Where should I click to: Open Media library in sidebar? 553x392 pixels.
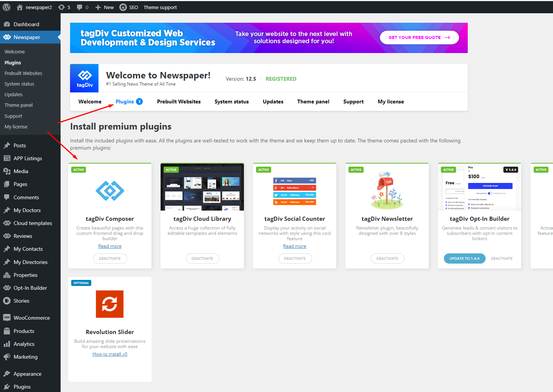tap(21, 171)
